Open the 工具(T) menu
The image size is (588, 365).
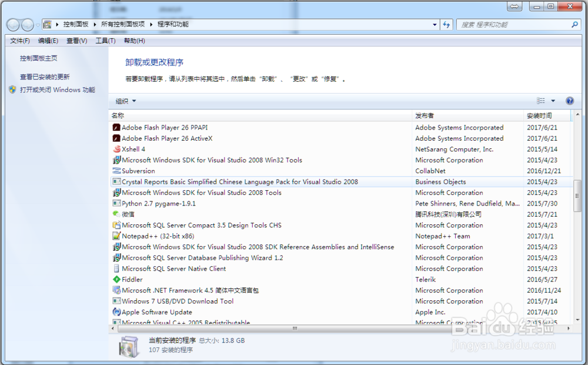click(105, 41)
